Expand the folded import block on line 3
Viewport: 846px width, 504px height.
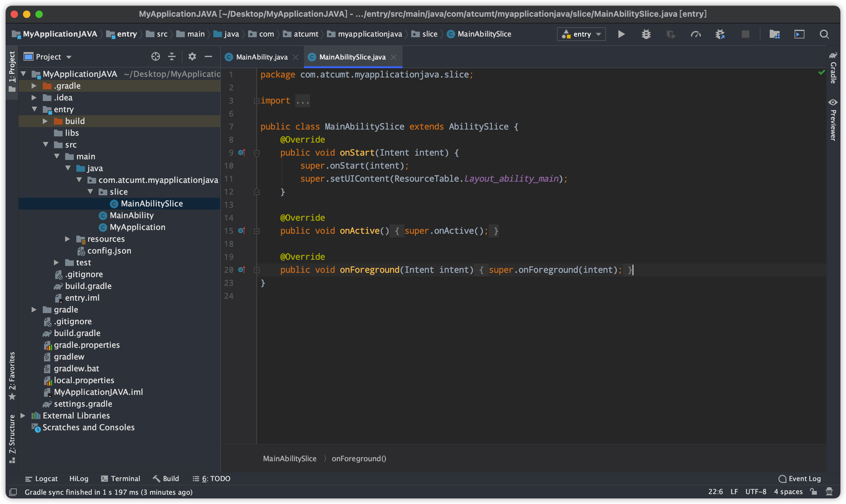tap(257, 100)
